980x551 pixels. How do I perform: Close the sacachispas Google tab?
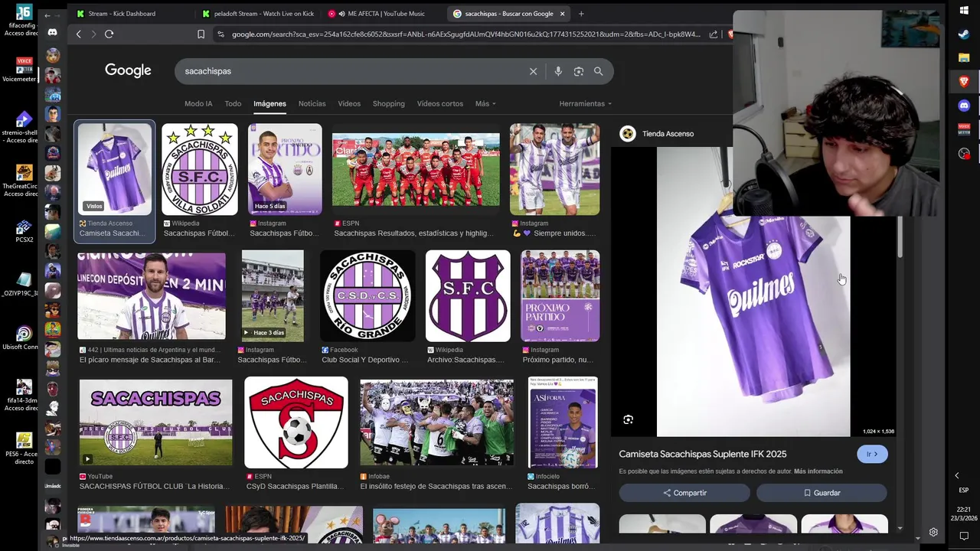click(562, 13)
